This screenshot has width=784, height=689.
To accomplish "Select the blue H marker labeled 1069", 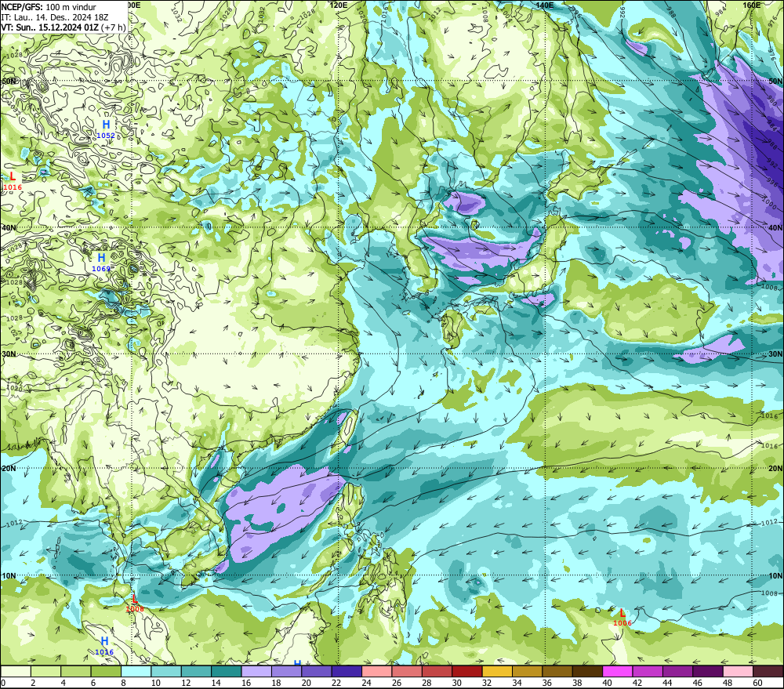I will coord(101,258).
